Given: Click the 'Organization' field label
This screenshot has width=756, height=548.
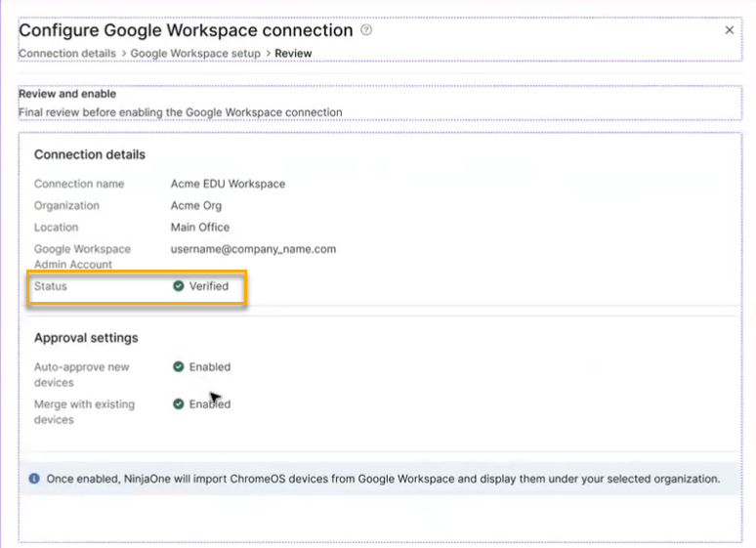Looking at the screenshot, I should 66,205.
